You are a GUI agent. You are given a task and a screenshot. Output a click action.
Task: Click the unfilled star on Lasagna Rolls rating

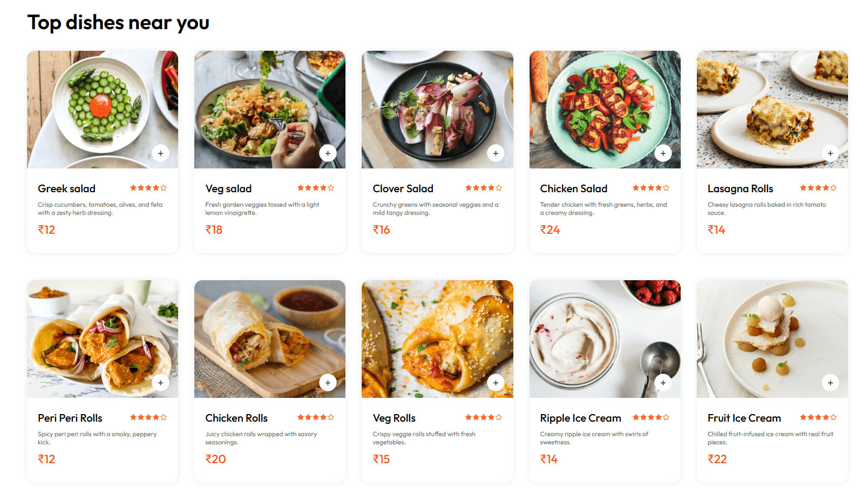tap(833, 188)
